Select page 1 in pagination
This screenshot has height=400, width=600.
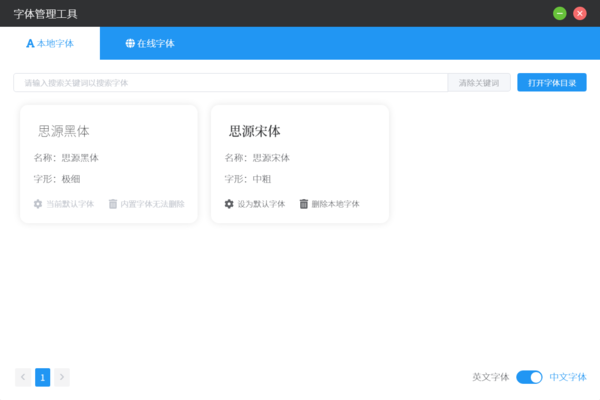click(42, 377)
